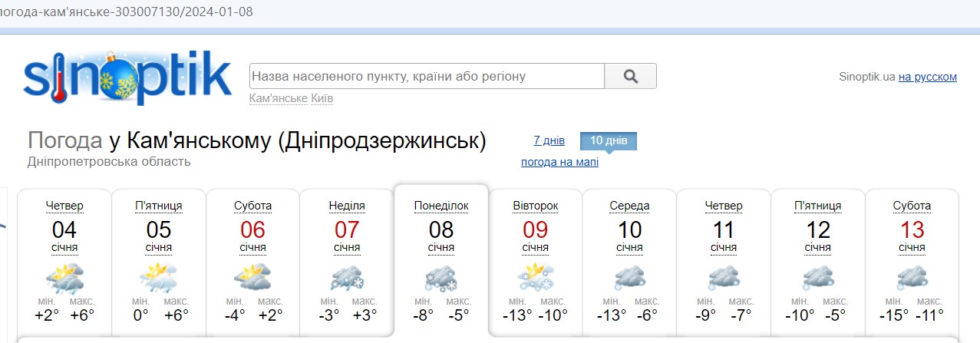Viewport: 980px width, 343px height.
Task: Switch to the 7 днів tab
Action: click(x=549, y=140)
